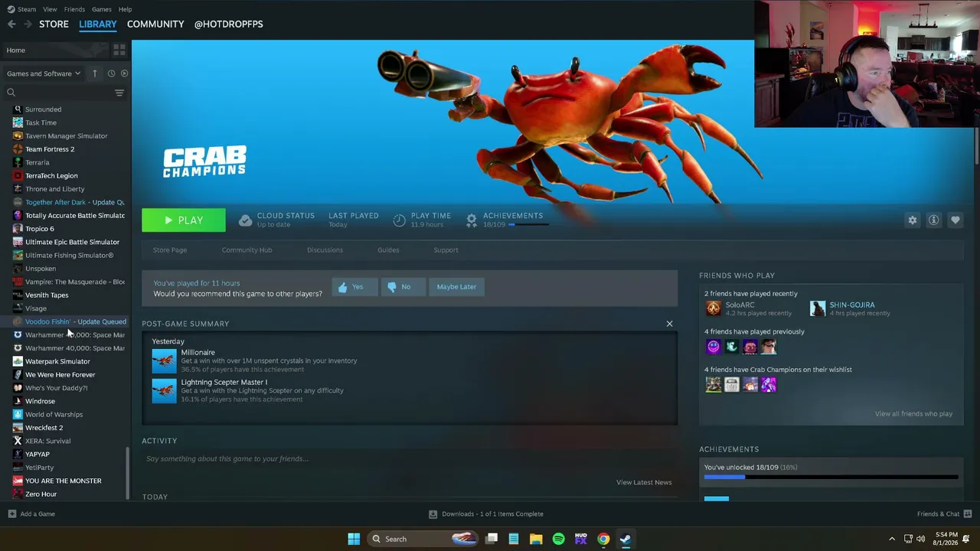Open advanced library filter options

tap(119, 93)
